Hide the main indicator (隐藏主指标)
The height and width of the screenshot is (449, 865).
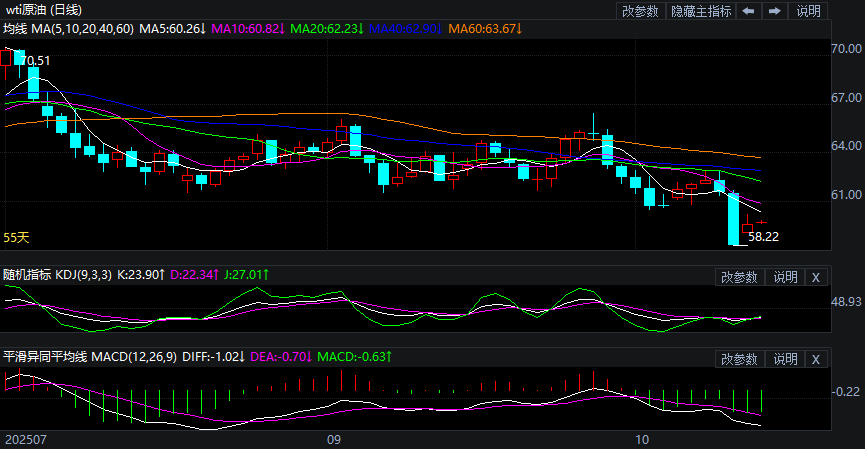click(x=701, y=11)
